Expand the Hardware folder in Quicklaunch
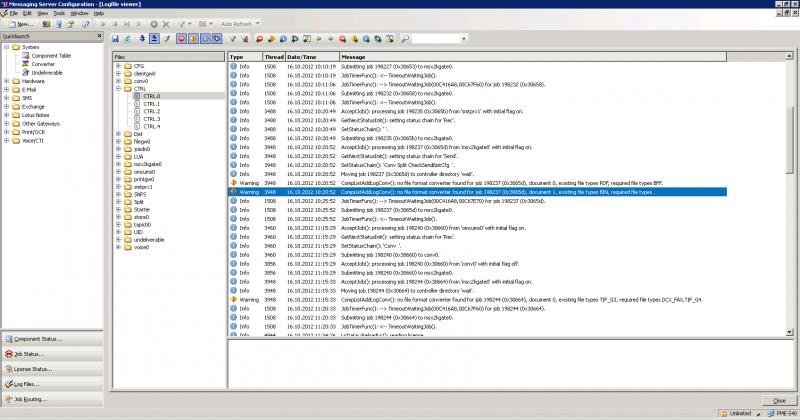The image size is (800, 420). coord(6,81)
